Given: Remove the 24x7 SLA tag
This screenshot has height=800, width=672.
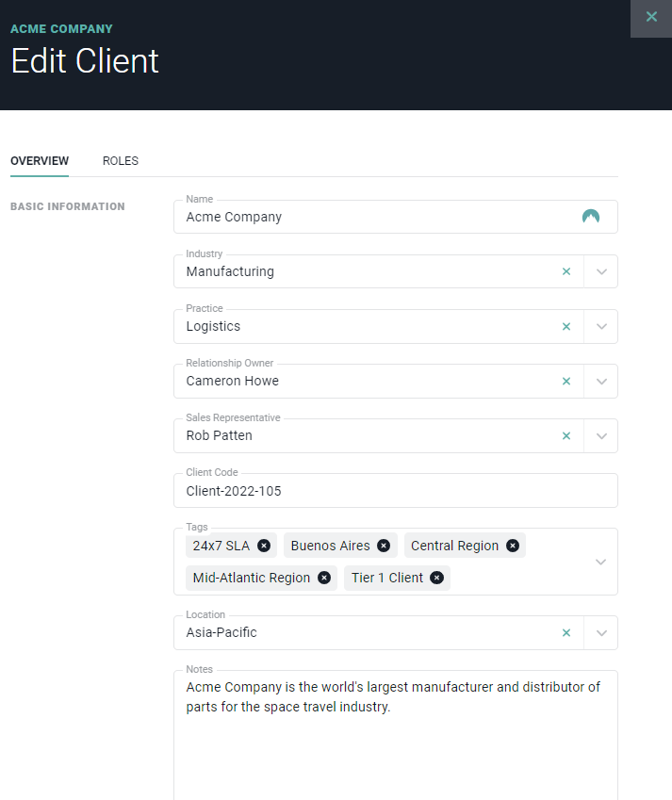Looking at the screenshot, I should (x=264, y=546).
